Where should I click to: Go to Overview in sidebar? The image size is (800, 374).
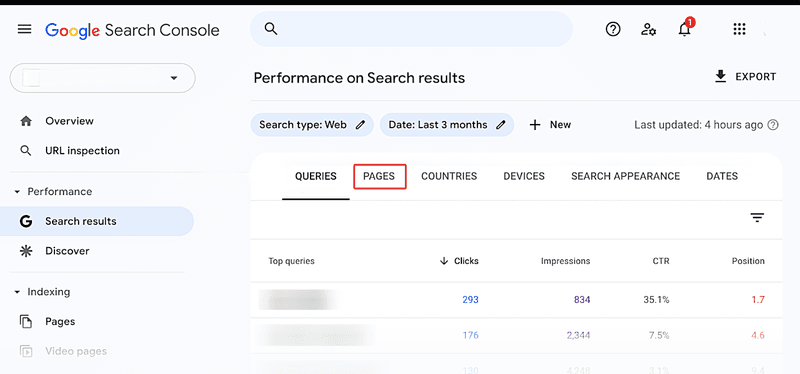(69, 121)
